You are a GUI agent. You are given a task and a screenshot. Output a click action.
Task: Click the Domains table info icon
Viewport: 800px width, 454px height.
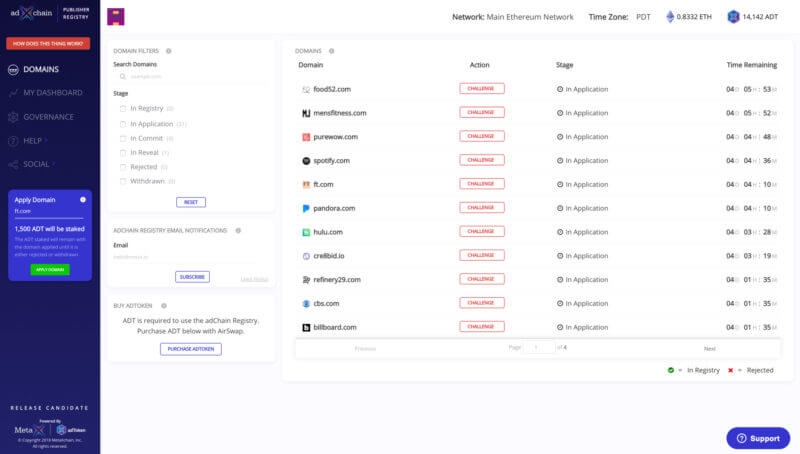pos(332,51)
